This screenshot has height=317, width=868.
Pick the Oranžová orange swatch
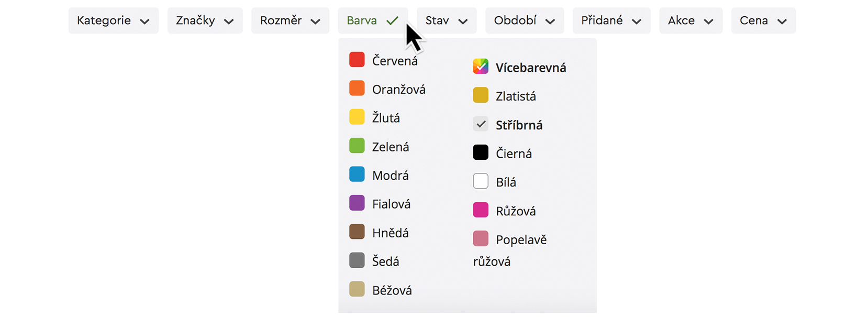pos(357,89)
